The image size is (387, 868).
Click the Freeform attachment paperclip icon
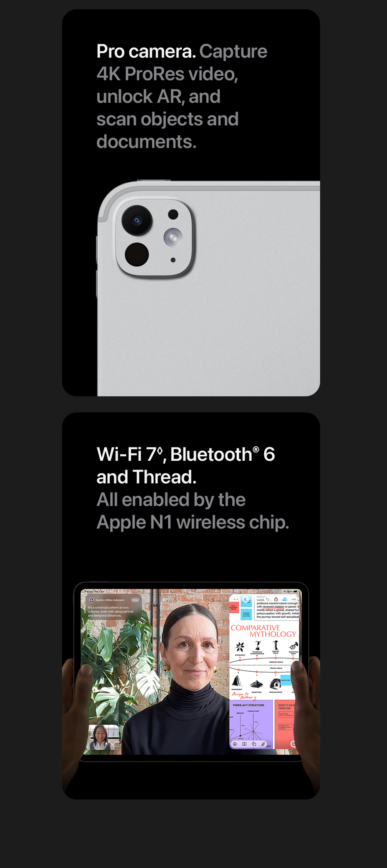pyautogui.click(x=263, y=744)
